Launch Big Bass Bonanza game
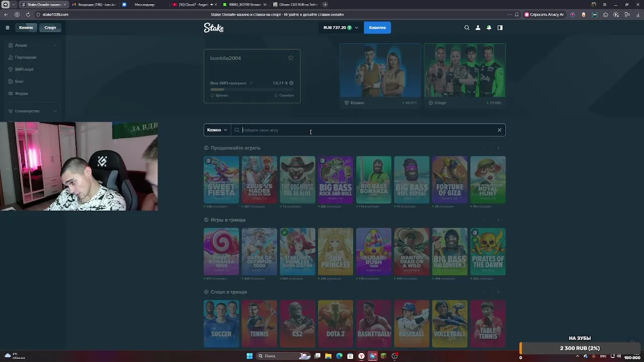Screen dimensions: 644x362 374,180
